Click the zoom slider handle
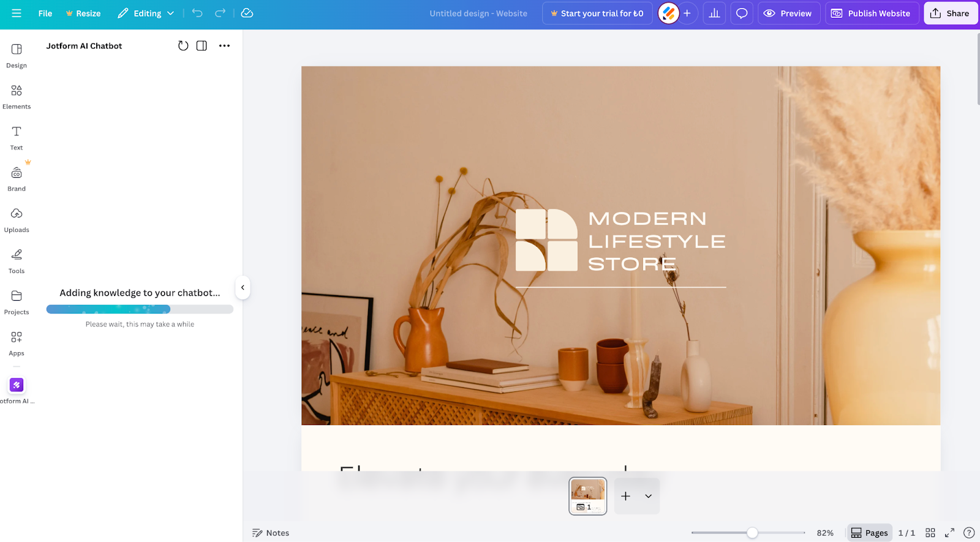The width and height of the screenshot is (980, 542). [752, 533]
